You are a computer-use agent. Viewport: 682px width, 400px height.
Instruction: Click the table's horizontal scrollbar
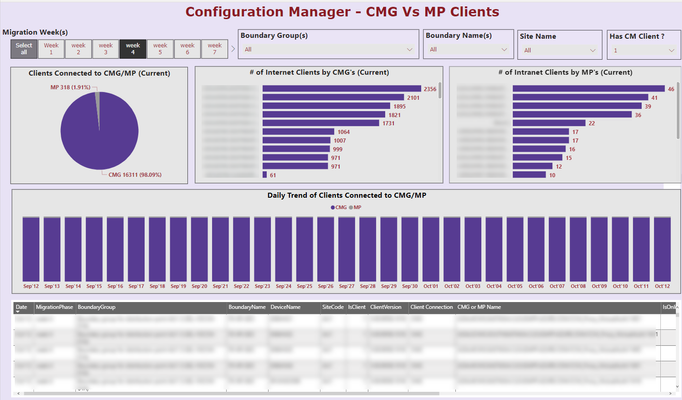231,393
